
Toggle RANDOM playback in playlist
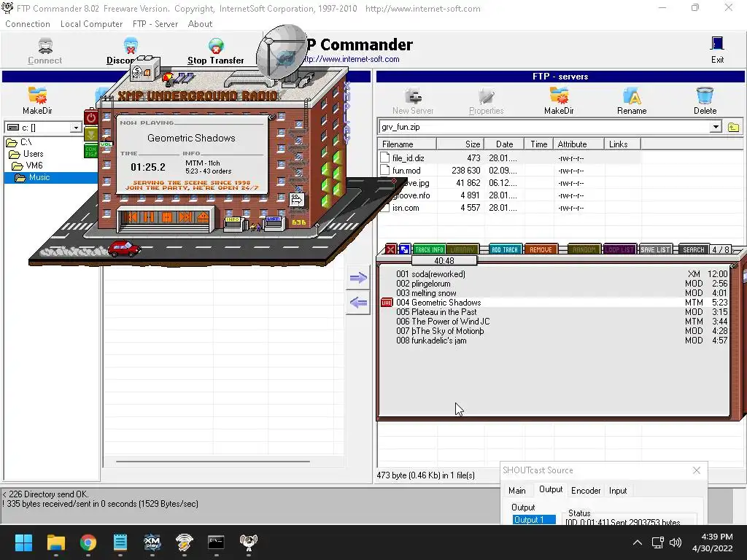[584, 249]
